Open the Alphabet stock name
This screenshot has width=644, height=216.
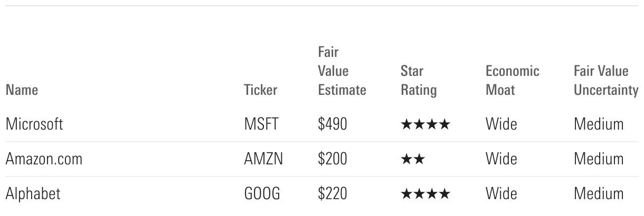[x=33, y=194]
